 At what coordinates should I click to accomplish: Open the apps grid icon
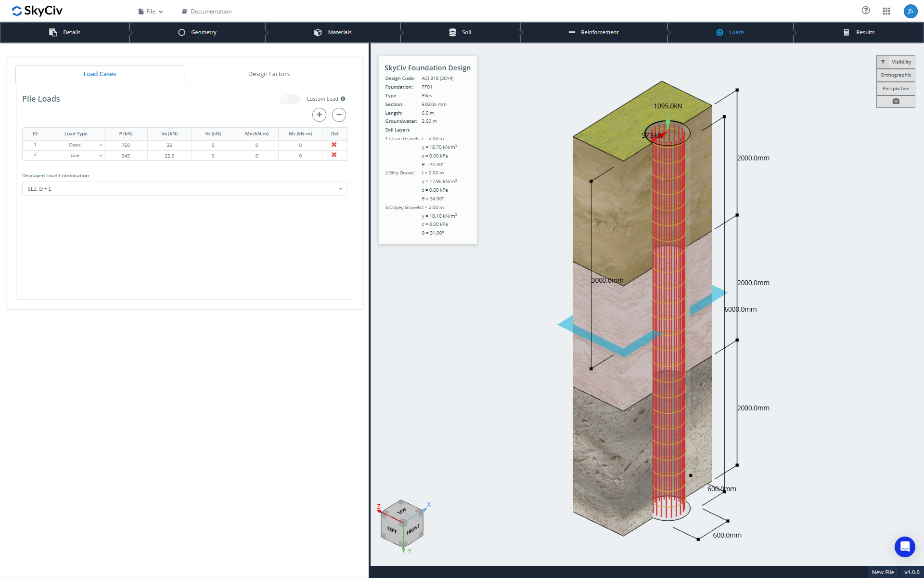coord(886,11)
